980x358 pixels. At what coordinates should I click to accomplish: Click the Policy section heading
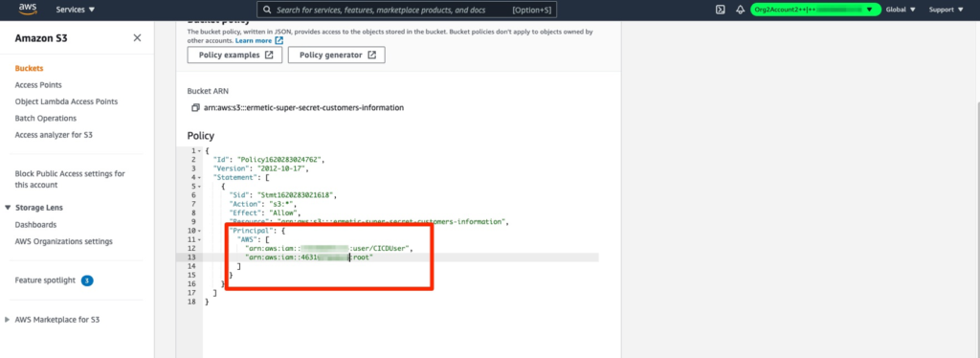pyautogui.click(x=201, y=136)
